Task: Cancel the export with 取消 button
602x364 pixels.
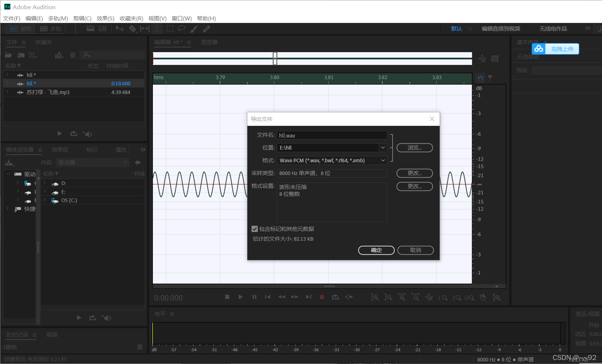Action: [416, 250]
